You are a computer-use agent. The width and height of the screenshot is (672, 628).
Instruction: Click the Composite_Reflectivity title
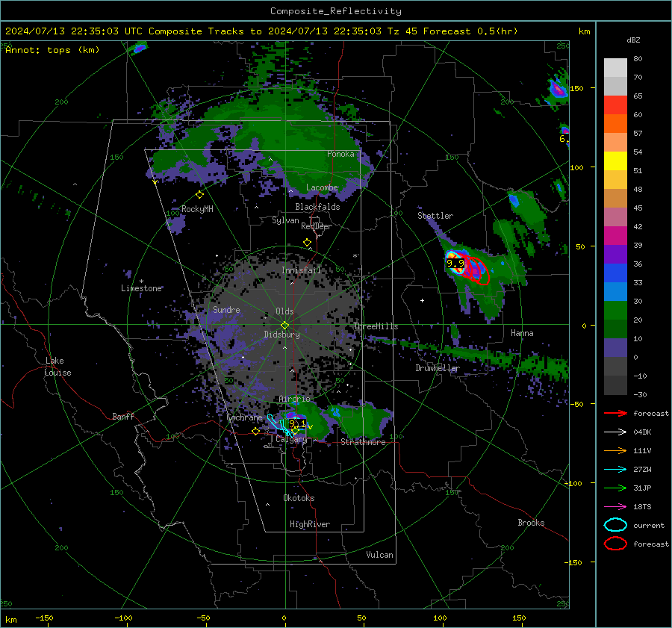tap(336, 11)
